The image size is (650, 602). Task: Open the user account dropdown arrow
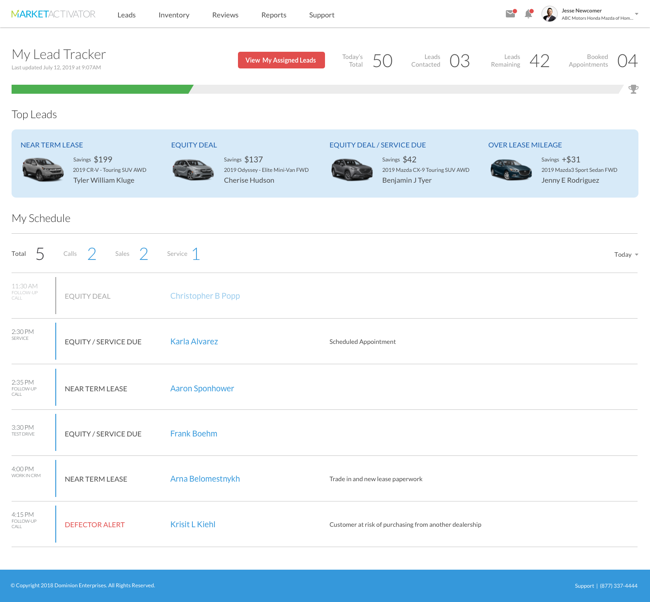(x=636, y=14)
